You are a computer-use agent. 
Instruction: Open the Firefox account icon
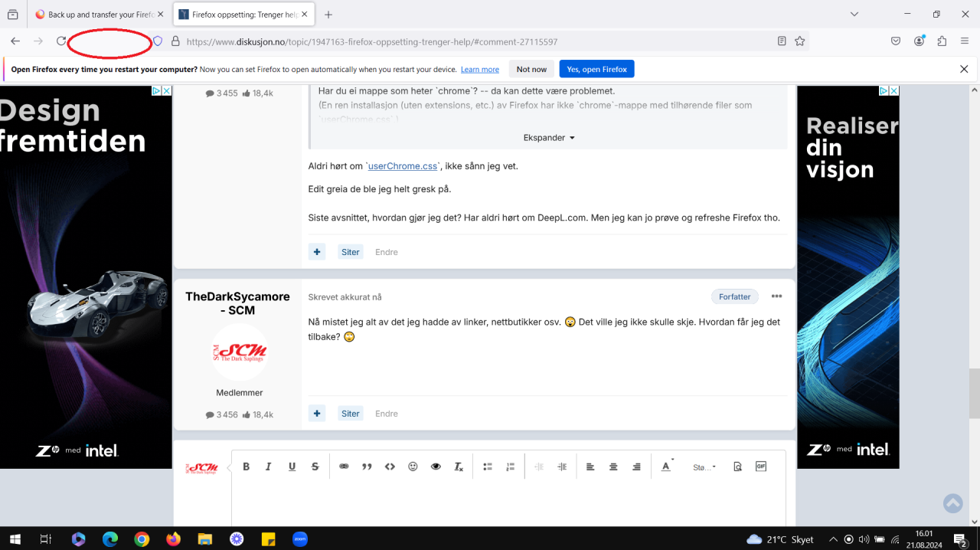tap(919, 41)
